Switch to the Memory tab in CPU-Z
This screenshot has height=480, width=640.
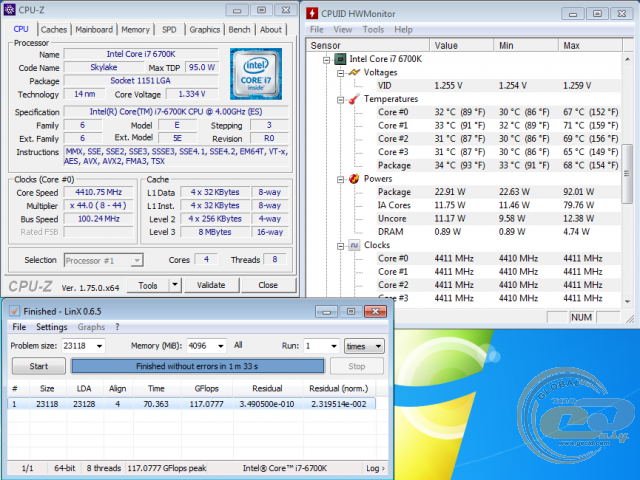135,29
